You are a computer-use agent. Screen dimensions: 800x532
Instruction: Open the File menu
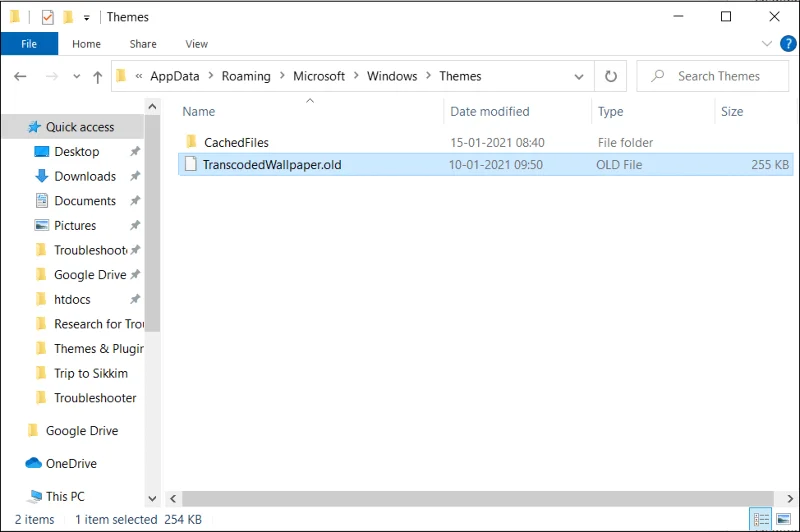(x=29, y=44)
